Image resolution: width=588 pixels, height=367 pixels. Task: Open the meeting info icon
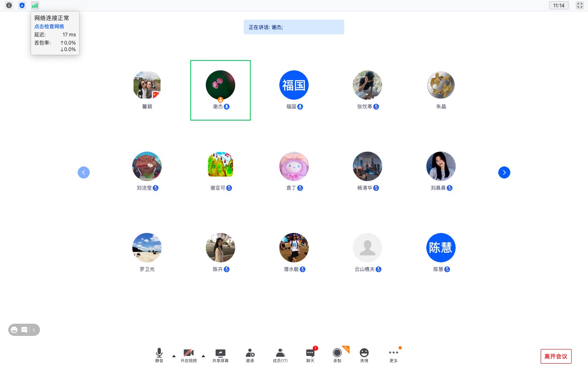point(9,5)
